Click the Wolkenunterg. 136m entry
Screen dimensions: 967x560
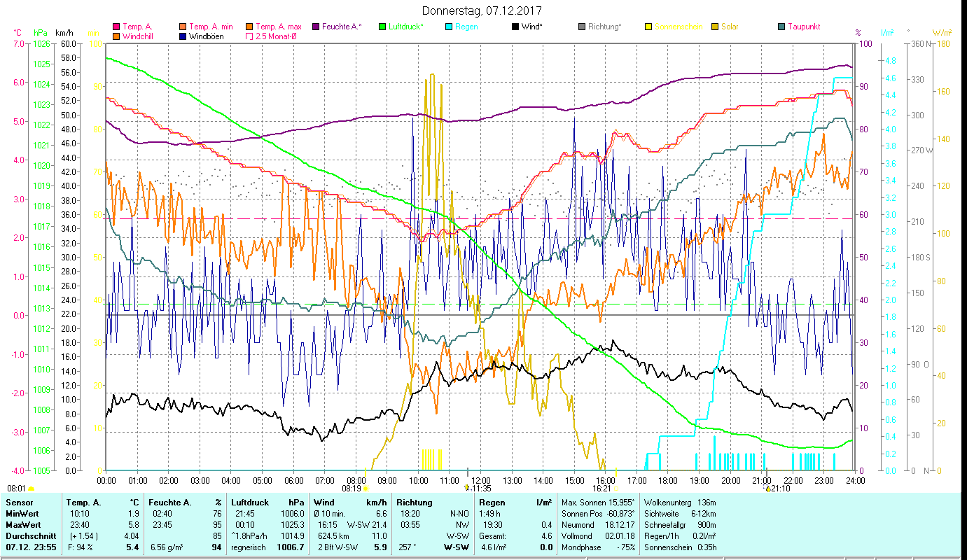(x=680, y=503)
